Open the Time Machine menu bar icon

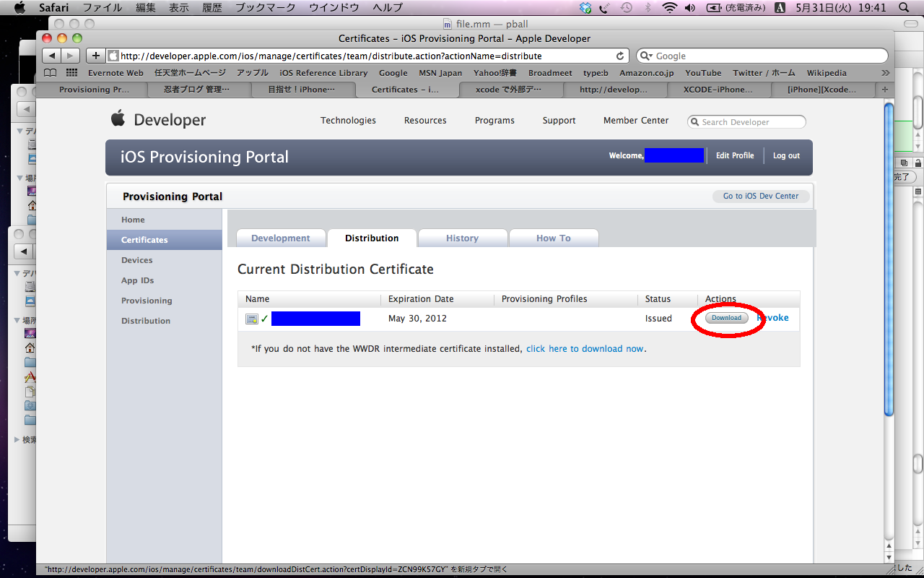coord(627,7)
